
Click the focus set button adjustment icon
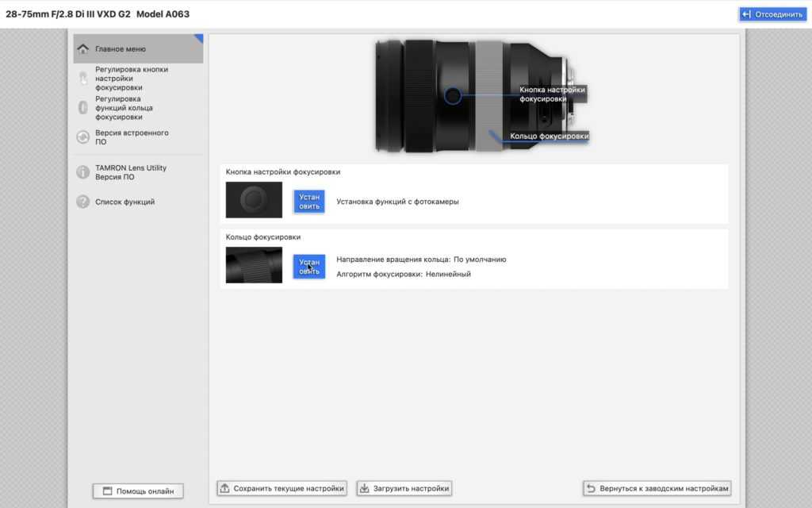click(82, 78)
